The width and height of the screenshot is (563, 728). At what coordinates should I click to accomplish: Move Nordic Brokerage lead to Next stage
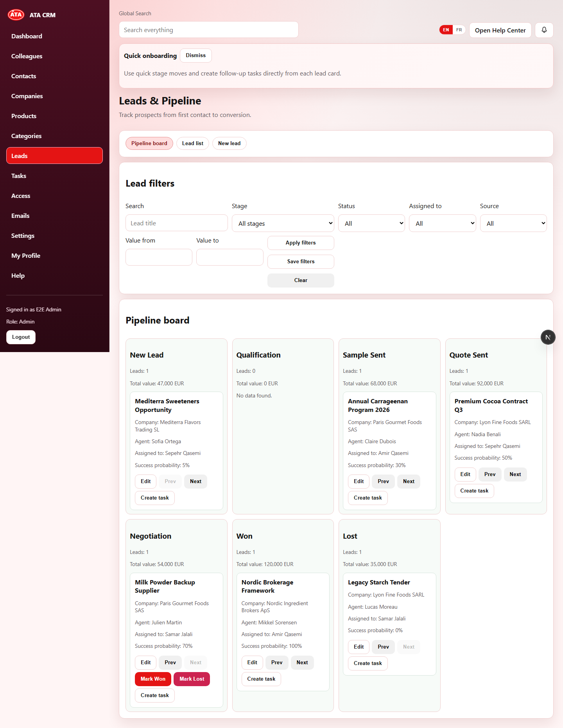302,663
